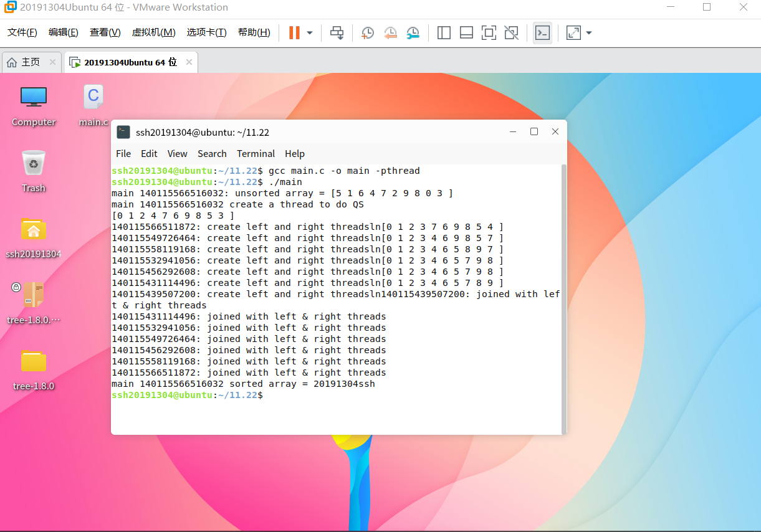The image size is (761, 532).
Task: Select the ssh20191304 home folder icon
Action: click(34, 237)
